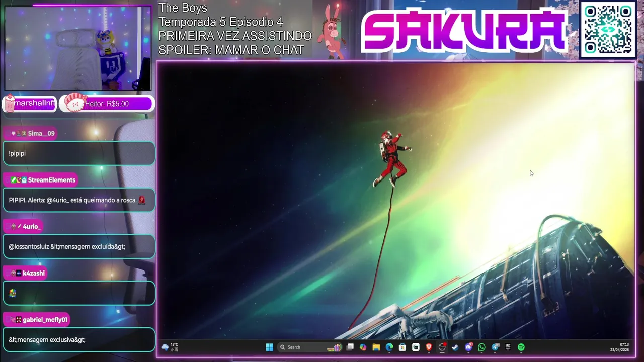Click the marshallnft badge
Image resolution: width=644 pixels, height=362 pixels.
point(30,103)
